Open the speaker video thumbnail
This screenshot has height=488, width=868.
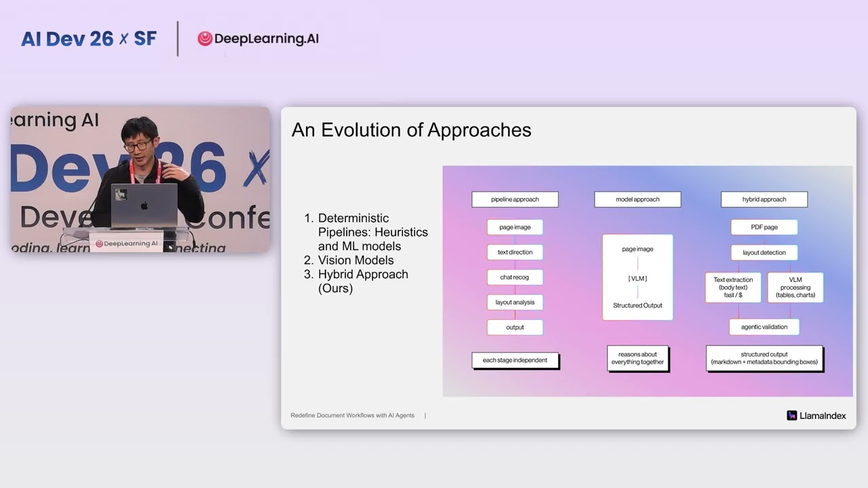[x=140, y=180]
